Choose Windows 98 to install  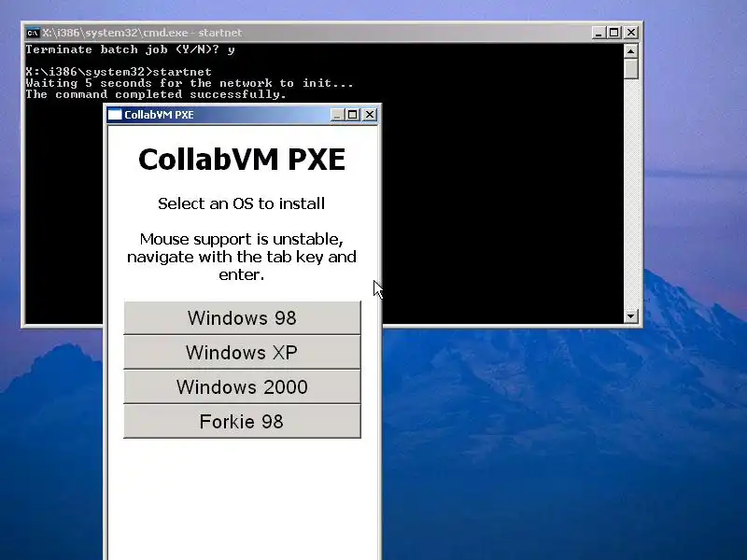(x=242, y=317)
